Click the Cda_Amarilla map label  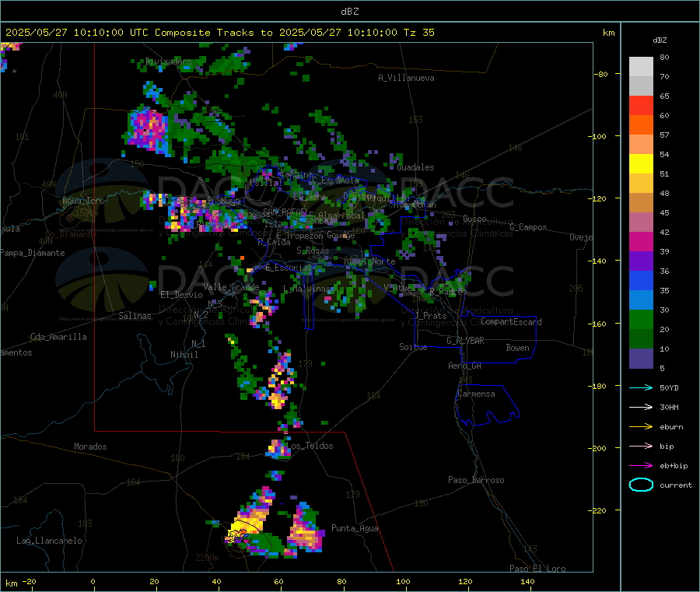click(x=58, y=337)
